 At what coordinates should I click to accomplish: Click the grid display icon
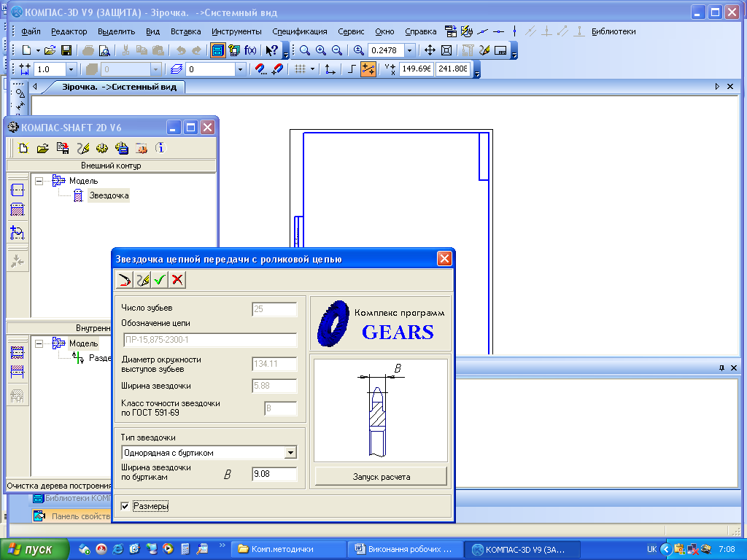pos(300,69)
